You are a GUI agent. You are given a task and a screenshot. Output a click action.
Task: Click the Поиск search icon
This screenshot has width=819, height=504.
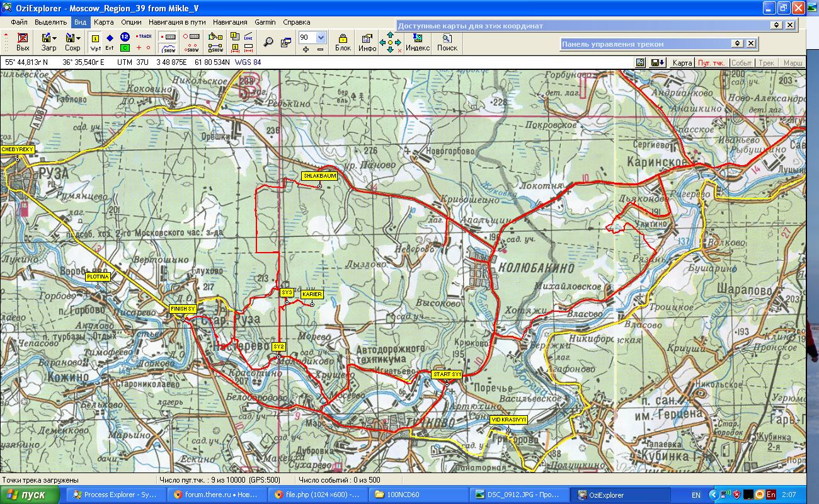(x=447, y=42)
